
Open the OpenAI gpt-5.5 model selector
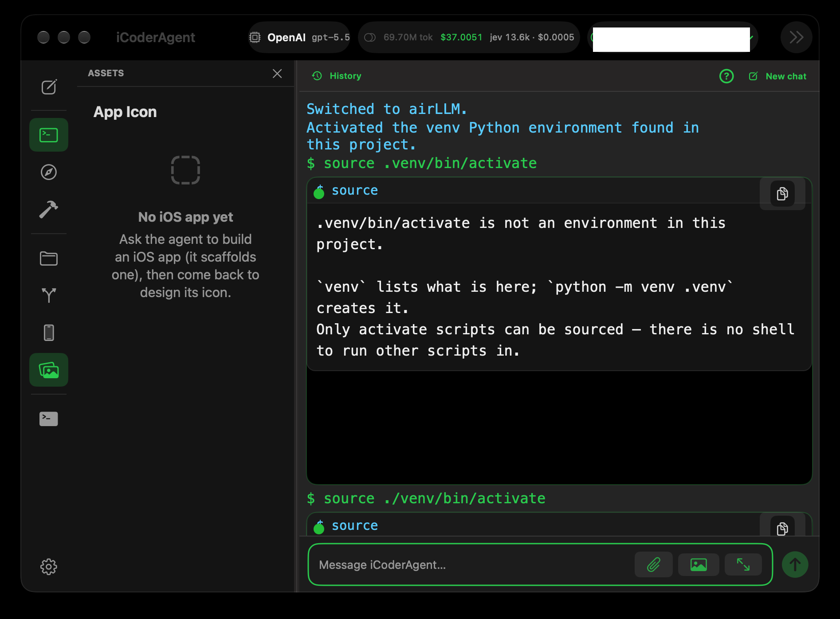coord(299,37)
